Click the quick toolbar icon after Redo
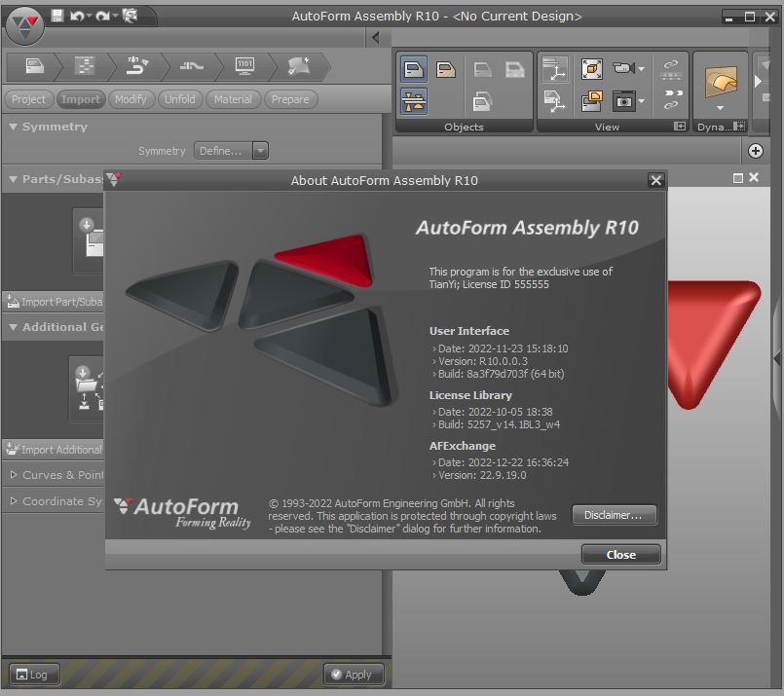This screenshot has width=784, height=696. [130, 16]
